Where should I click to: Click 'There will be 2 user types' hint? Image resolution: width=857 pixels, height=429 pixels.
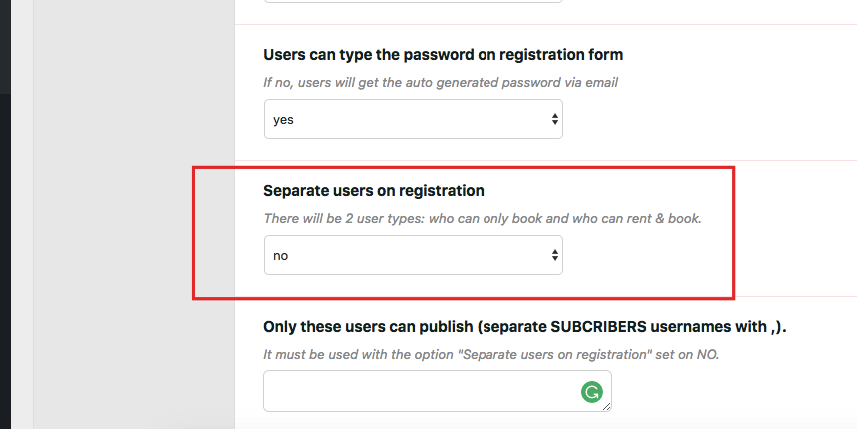tap(482, 219)
